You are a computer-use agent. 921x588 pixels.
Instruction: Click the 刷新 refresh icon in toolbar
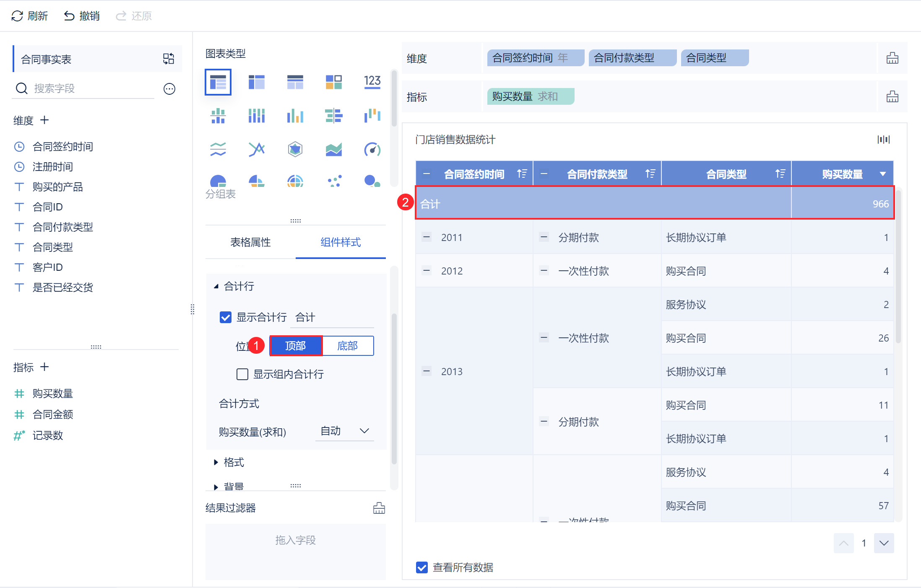[17, 16]
